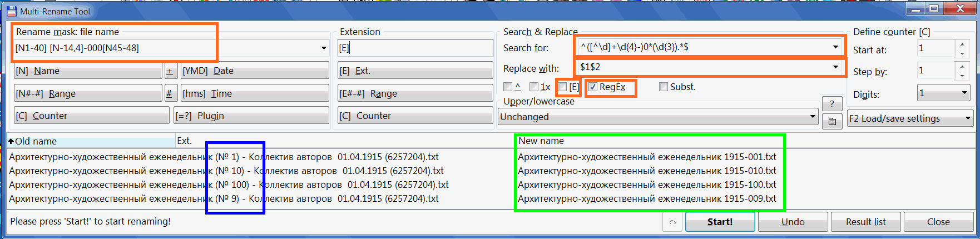Increase the Start at counter value

coord(962,44)
